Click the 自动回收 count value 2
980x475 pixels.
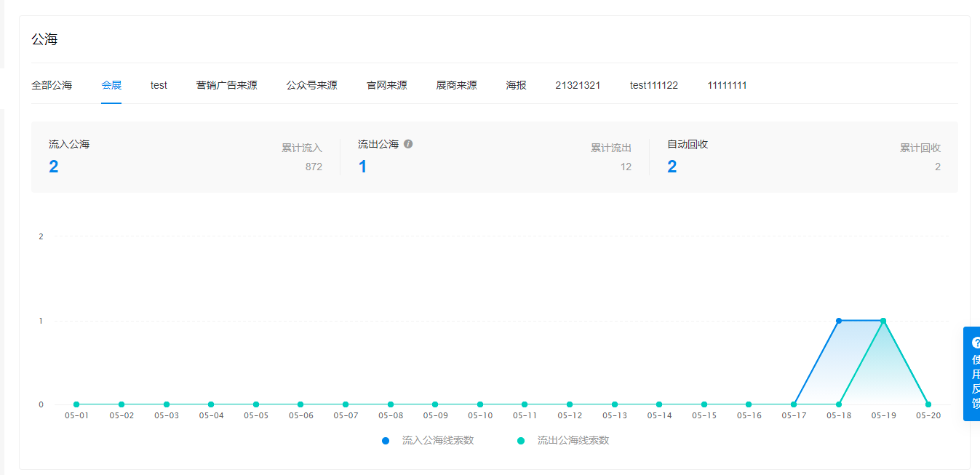pos(672,167)
